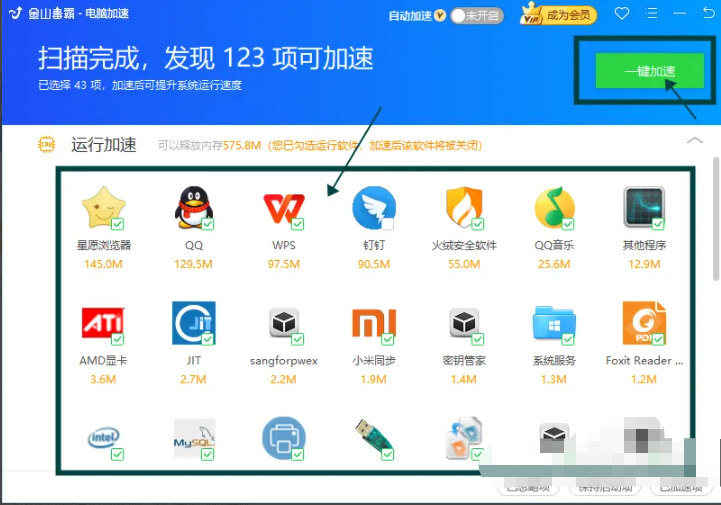Click the Intel logo icon

coord(103,438)
